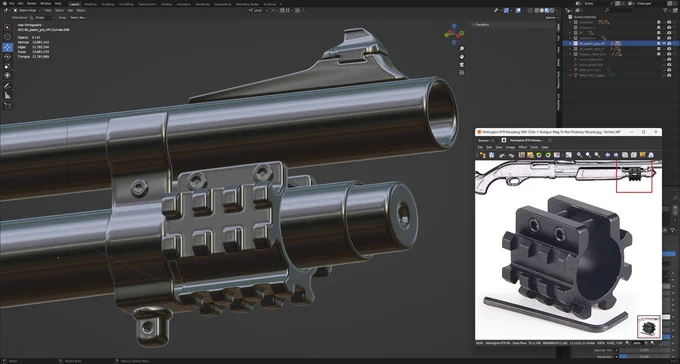Click the zoom-in magnifier in XnView toolbar
This screenshot has width=680, height=364.
[x=579, y=155]
